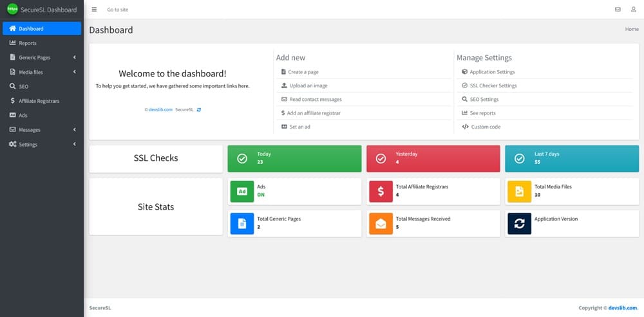This screenshot has width=644, height=317.
Task: Click the blue Total Generic Pages icon
Action: click(x=242, y=223)
